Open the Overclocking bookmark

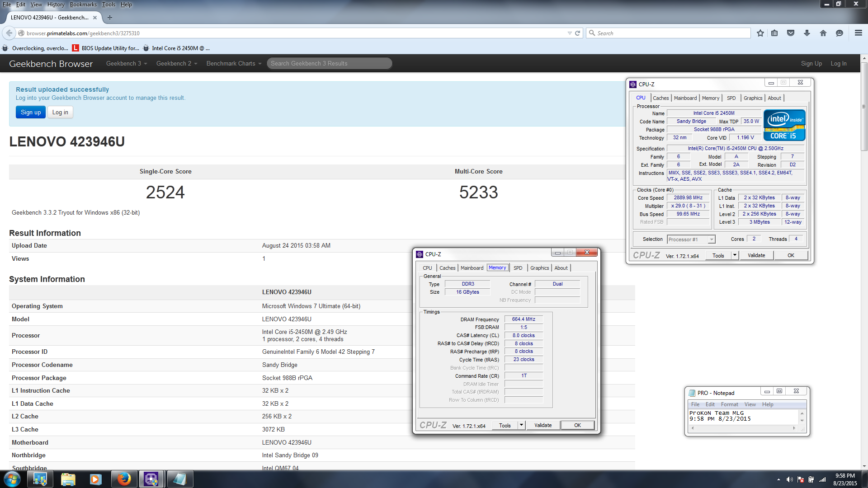(35, 48)
